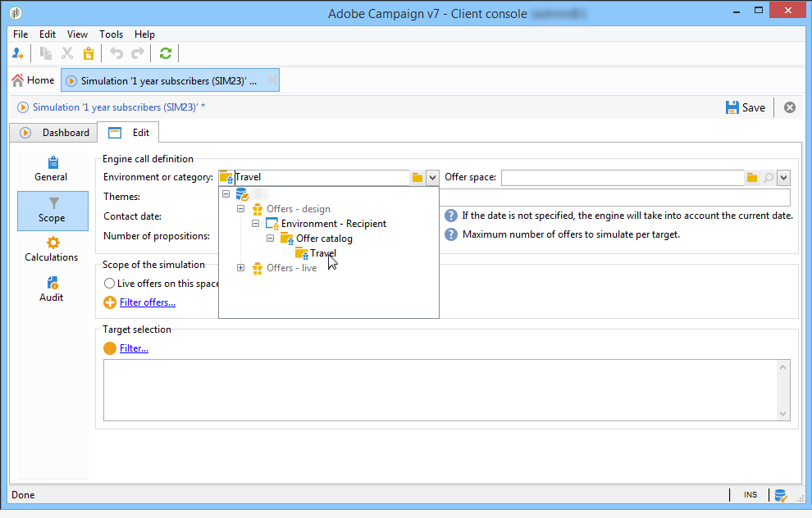Viewport: 812px width, 518px height.
Task: Click the folder icon beside Environment field
Action: pyautogui.click(x=417, y=178)
